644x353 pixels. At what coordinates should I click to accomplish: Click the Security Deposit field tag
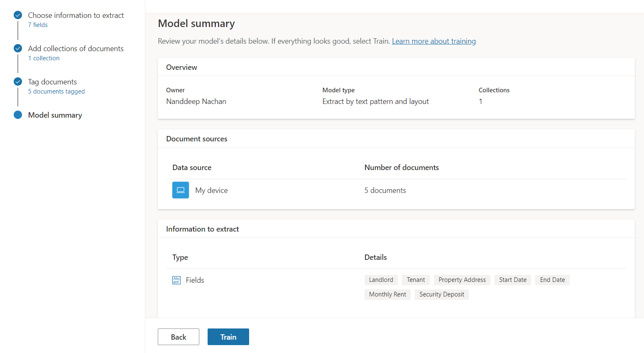441,294
